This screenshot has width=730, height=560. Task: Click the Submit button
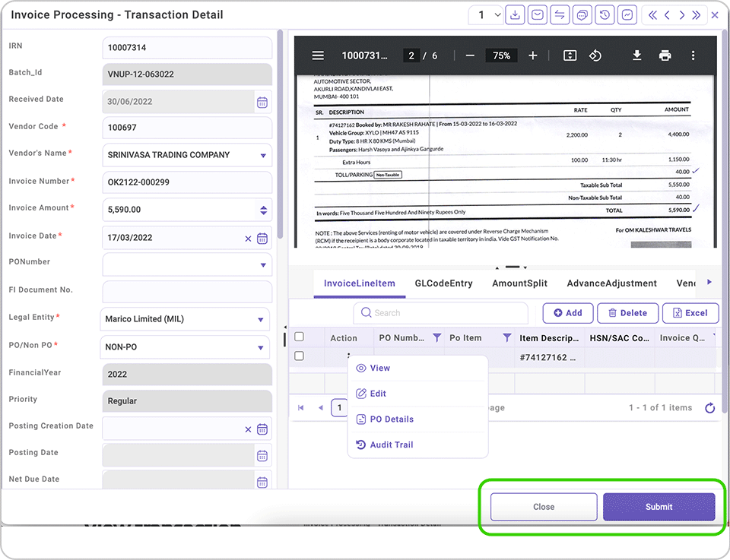[659, 507]
